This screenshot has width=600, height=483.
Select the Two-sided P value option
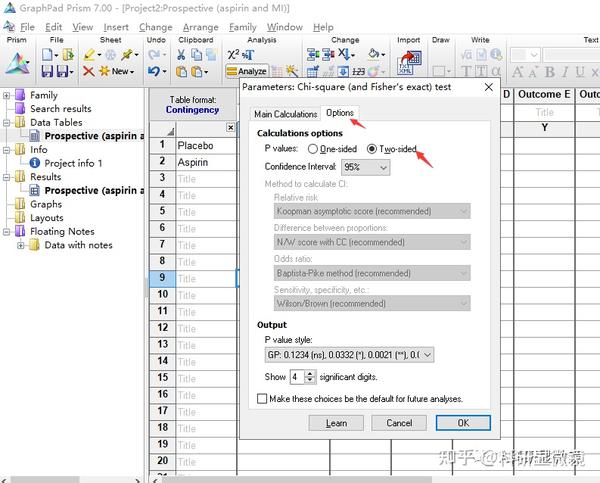(372, 149)
